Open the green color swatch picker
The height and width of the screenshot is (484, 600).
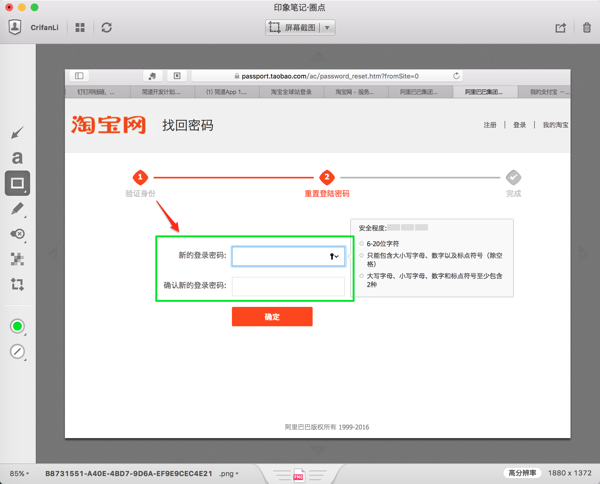[x=17, y=326]
